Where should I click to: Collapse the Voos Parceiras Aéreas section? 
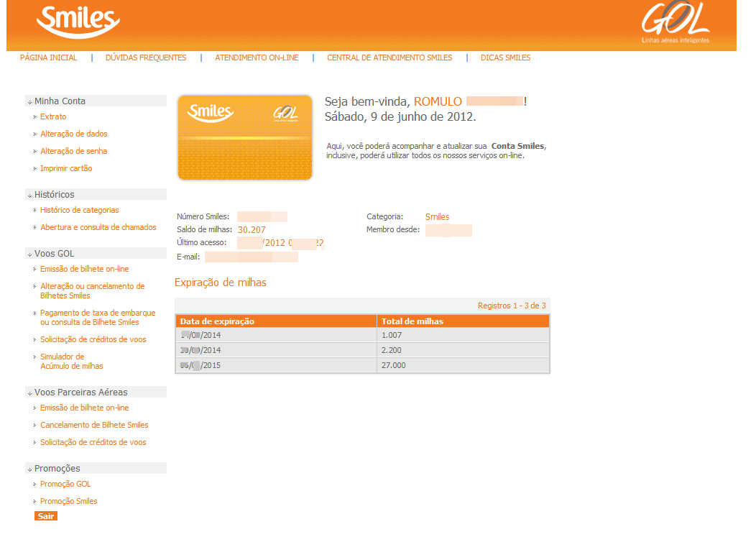30,393
